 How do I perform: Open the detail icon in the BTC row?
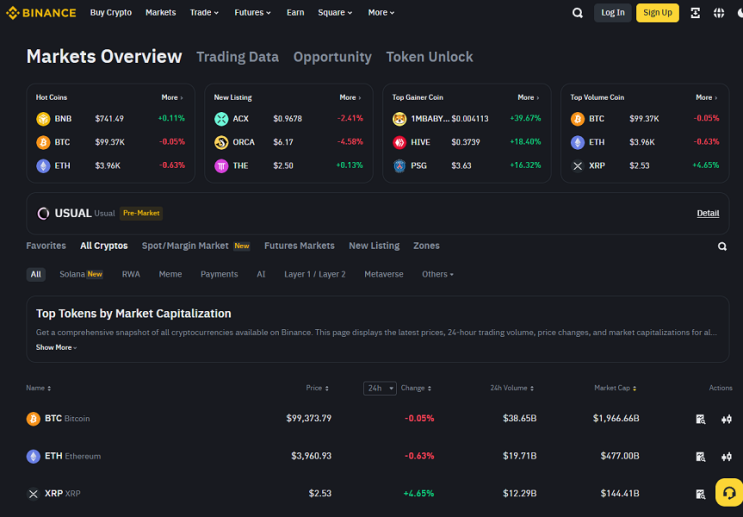(x=700, y=419)
